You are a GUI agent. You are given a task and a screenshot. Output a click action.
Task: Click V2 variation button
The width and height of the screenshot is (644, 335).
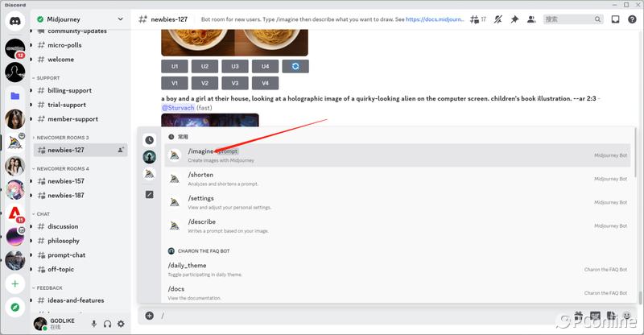205,83
